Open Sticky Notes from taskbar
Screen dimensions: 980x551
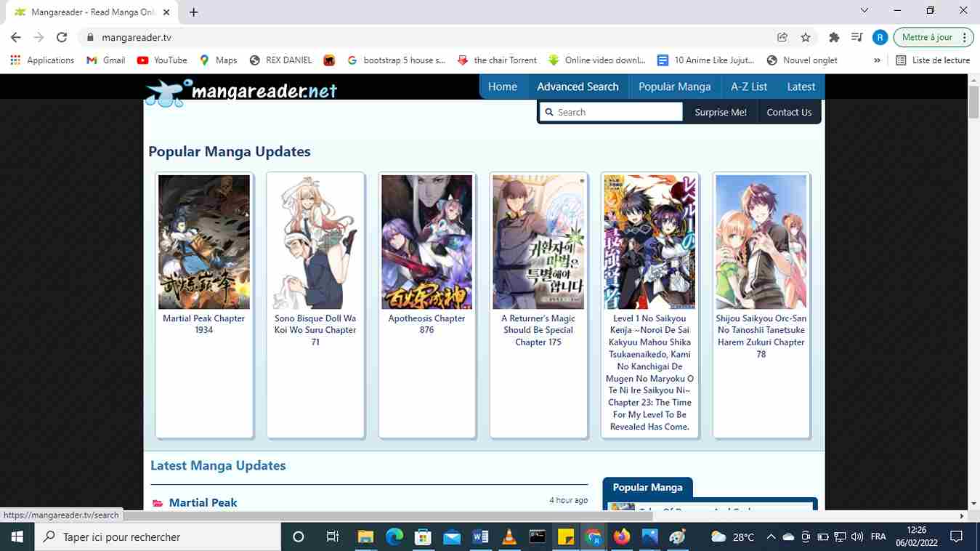click(x=565, y=537)
